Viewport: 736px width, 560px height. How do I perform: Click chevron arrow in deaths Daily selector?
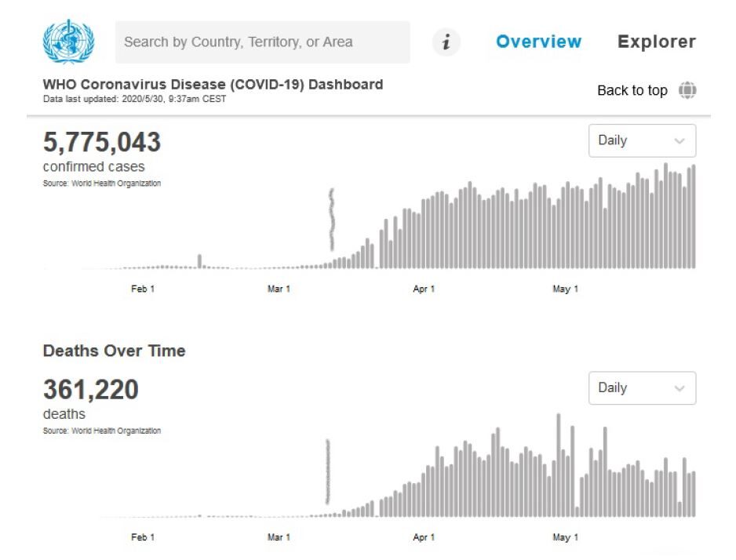(680, 388)
